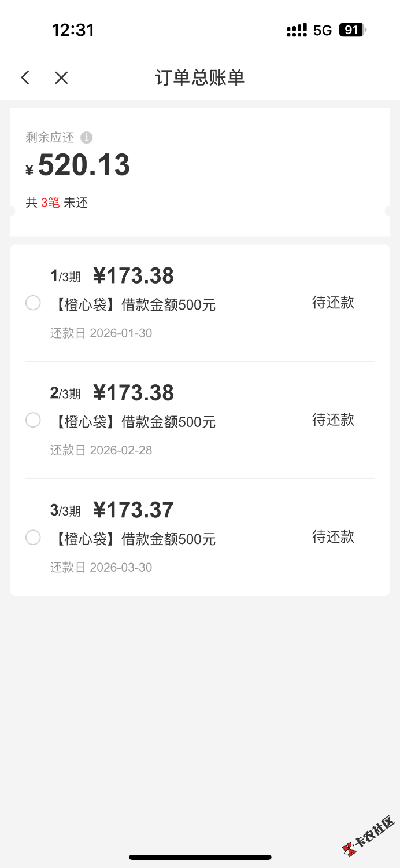This screenshot has width=400, height=868.
Task: Tap the home indicator bar
Action: (x=200, y=857)
